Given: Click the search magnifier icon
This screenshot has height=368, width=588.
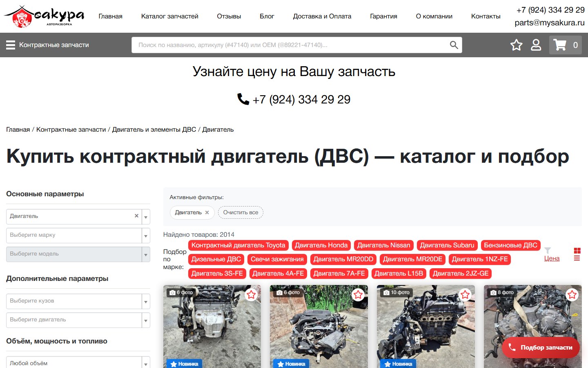Looking at the screenshot, I should coord(454,45).
